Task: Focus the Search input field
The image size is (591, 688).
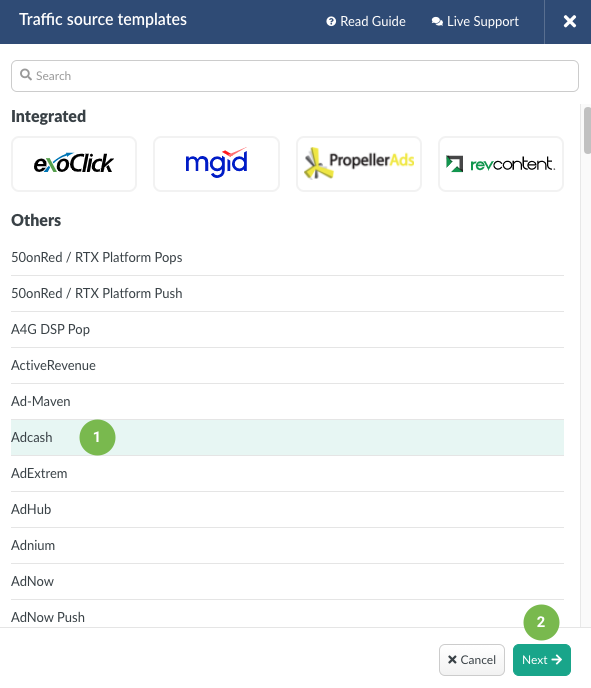Action: pos(295,76)
